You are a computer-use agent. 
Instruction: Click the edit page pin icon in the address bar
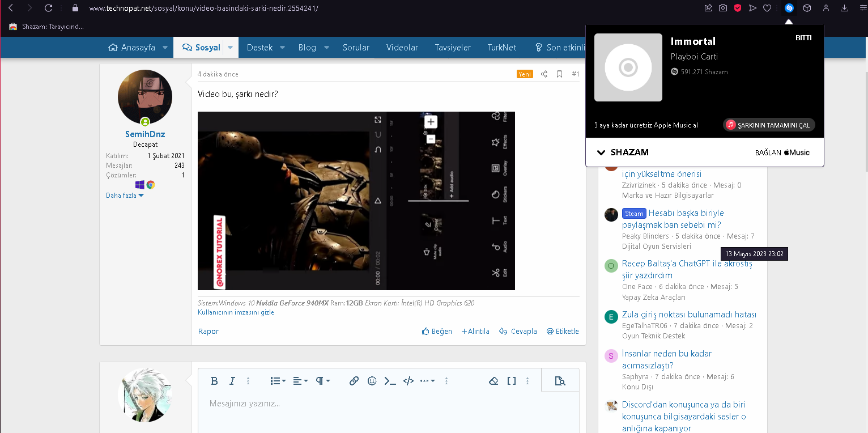click(x=708, y=8)
